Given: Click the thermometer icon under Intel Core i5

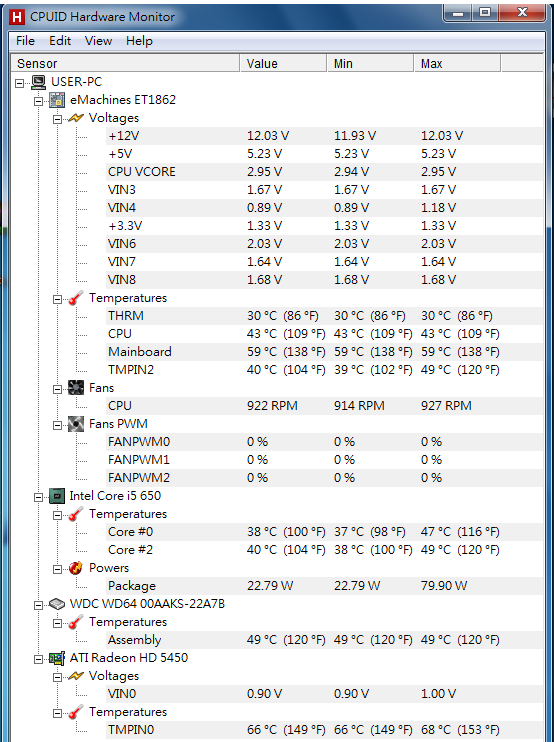Looking at the screenshot, I should pyautogui.click(x=76, y=514).
